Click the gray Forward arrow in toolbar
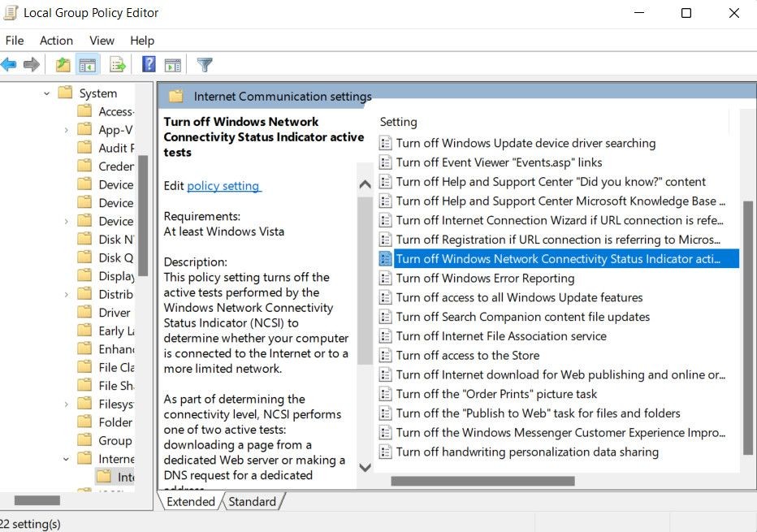The width and height of the screenshot is (757, 532). click(32, 64)
